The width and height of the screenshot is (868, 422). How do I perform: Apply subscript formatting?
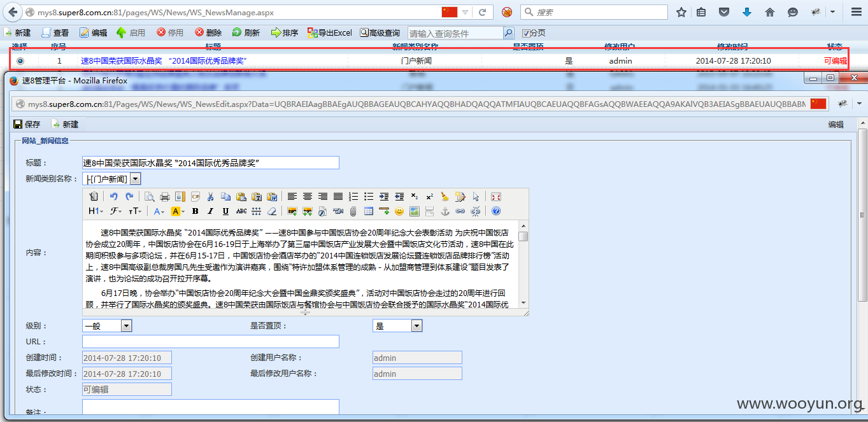[x=415, y=196]
